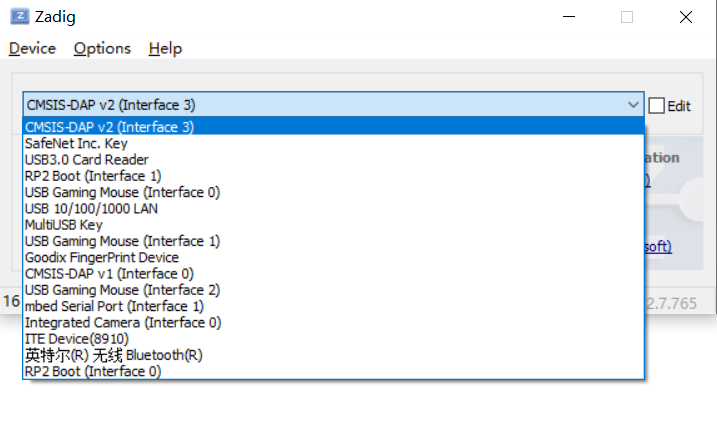Choose the Intel Bluetooth(R) device entry
This screenshot has height=424, width=717.
click(333, 355)
